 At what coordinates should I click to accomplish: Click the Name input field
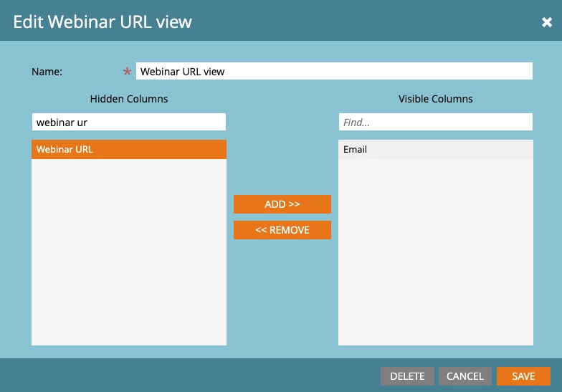tap(334, 72)
